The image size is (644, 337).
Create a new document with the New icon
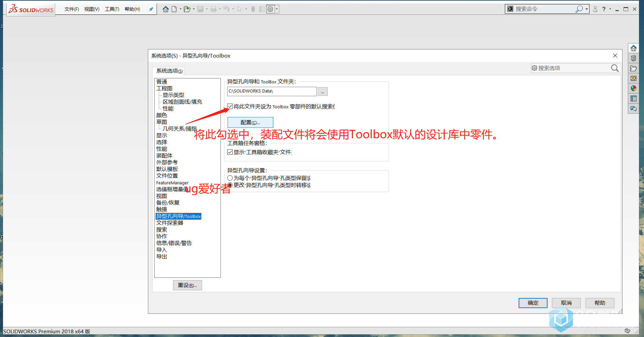pos(174,9)
